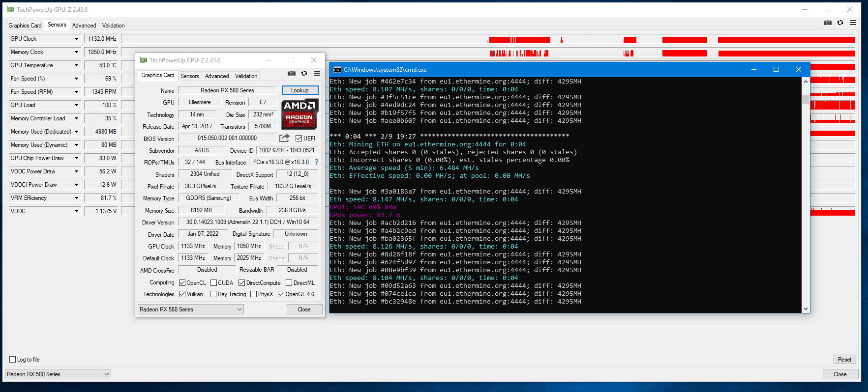This screenshot has height=392, width=868.
Task: Switch to Validation tab in front window
Action: (x=246, y=76)
